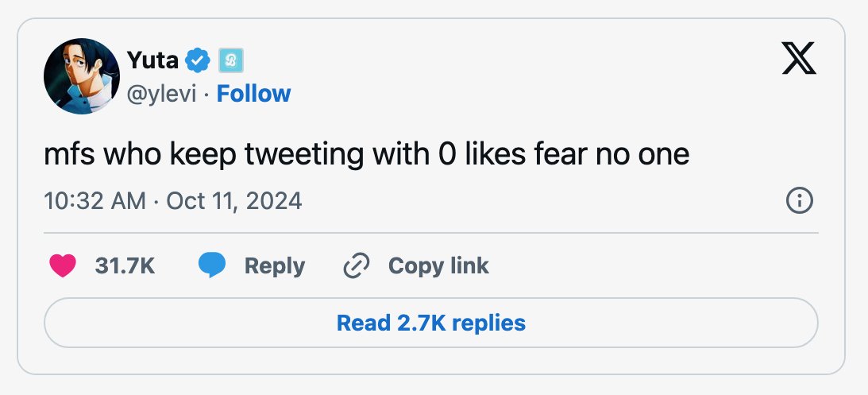This screenshot has width=868, height=395.
Task: Open the Yuta display name link
Action: 152,60
